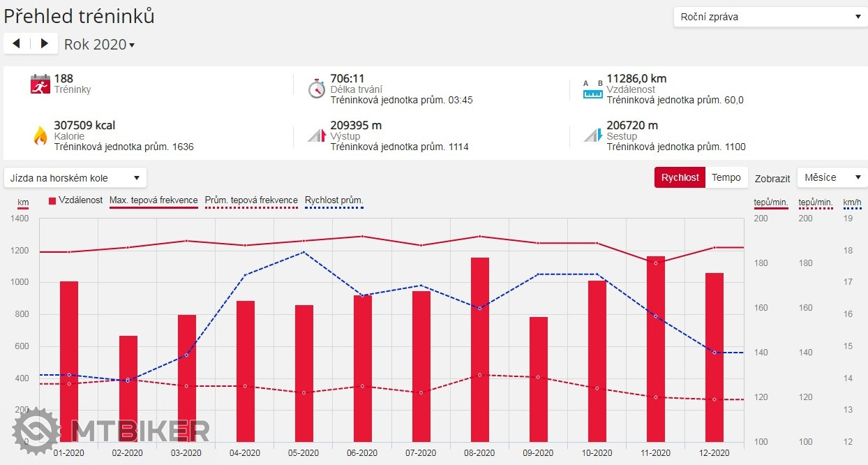
Task: Switch to the Tempo view
Action: pyautogui.click(x=726, y=177)
